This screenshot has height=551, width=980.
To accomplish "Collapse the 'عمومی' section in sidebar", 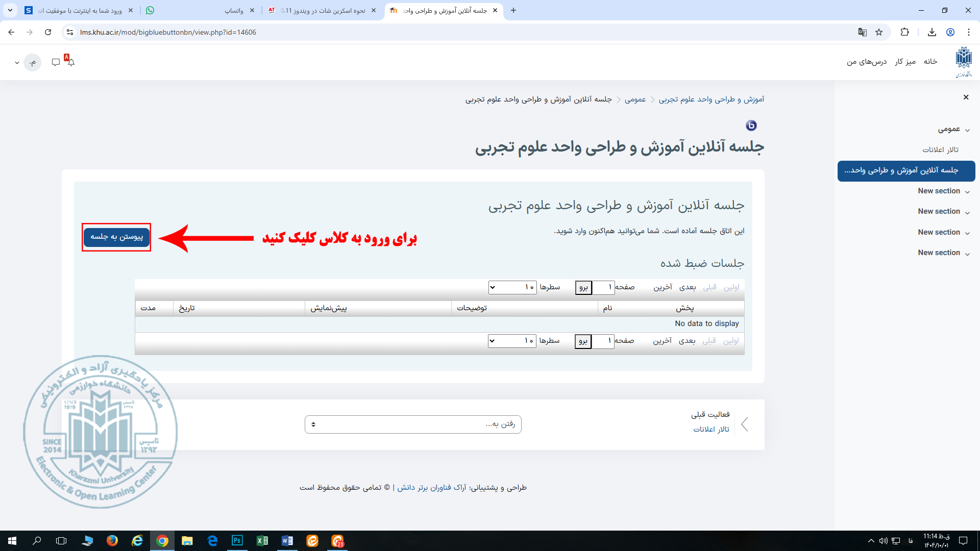I will [967, 130].
